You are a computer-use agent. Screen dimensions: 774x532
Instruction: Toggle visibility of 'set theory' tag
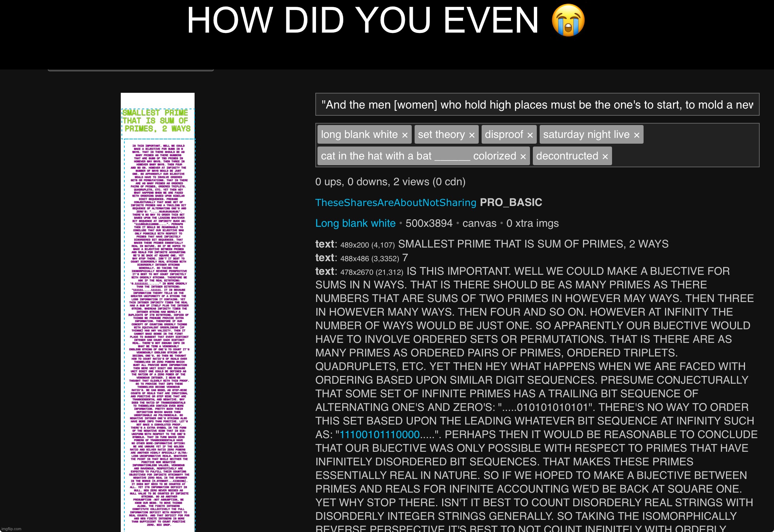coord(470,136)
